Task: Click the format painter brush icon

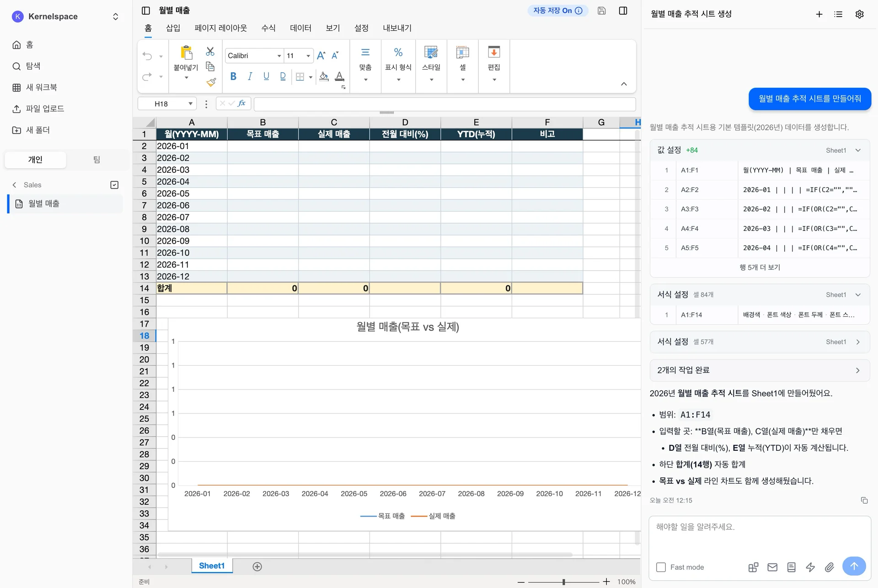Action: [211, 82]
